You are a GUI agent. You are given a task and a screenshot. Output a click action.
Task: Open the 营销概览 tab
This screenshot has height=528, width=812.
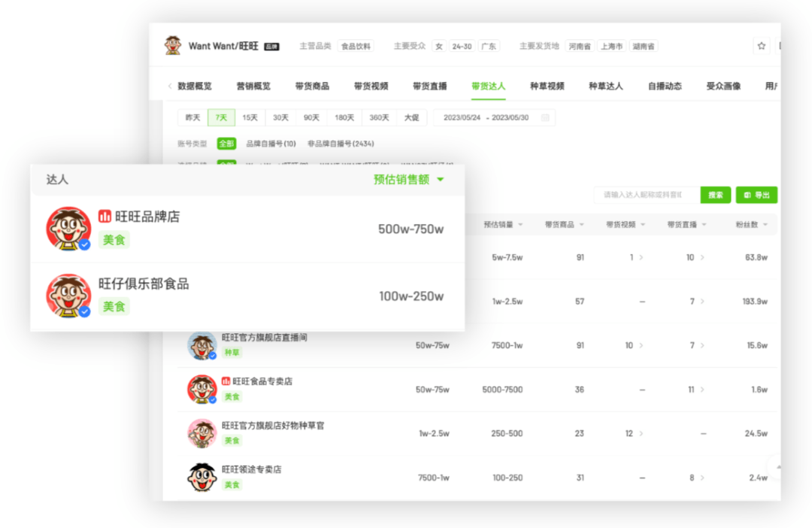(253, 86)
